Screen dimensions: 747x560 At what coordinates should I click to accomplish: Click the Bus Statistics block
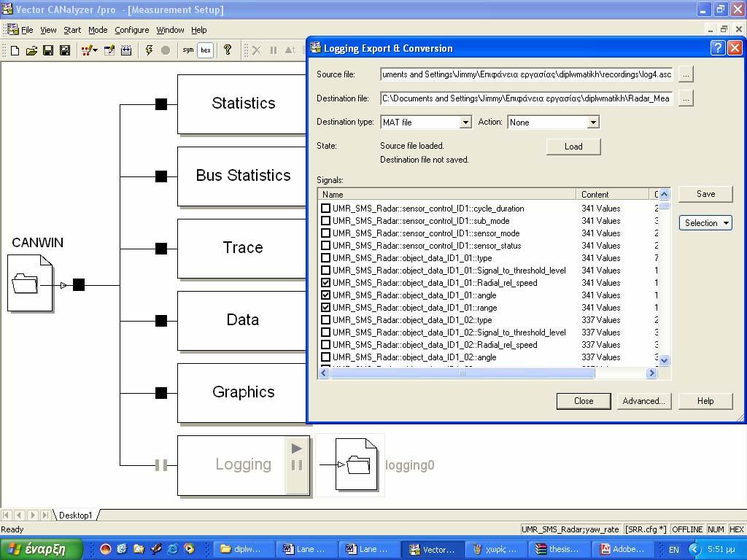pyautogui.click(x=243, y=176)
